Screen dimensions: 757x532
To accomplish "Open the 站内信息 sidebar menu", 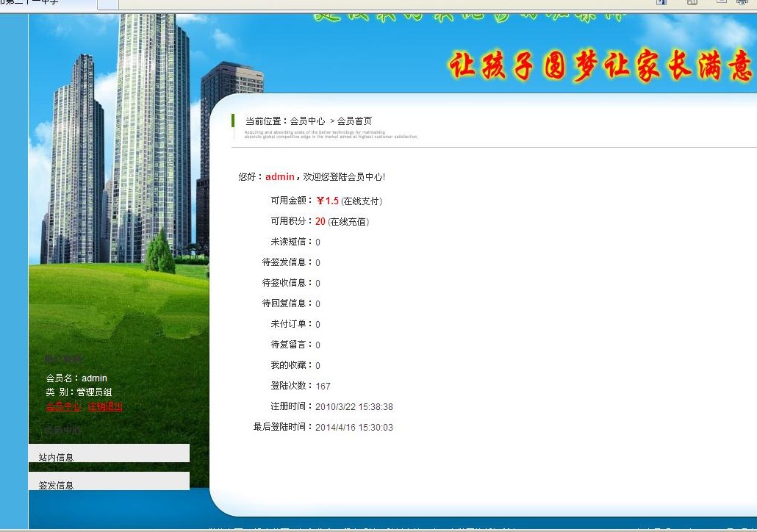I will click(x=57, y=457).
